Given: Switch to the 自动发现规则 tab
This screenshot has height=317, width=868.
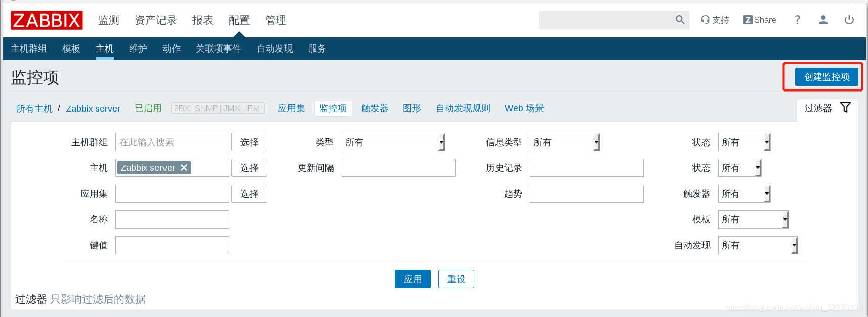Looking at the screenshot, I should (x=463, y=108).
